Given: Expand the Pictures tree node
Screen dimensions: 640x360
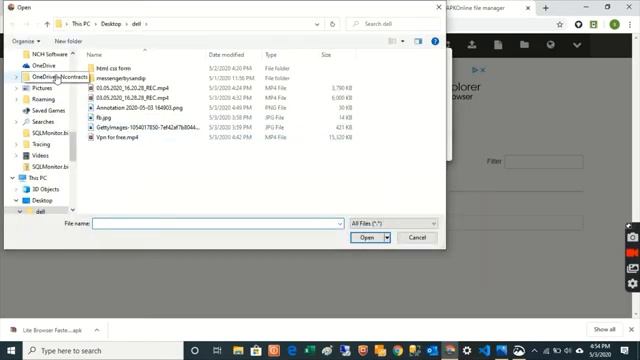Looking at the screenshot, I should click(x=16, y=88).
